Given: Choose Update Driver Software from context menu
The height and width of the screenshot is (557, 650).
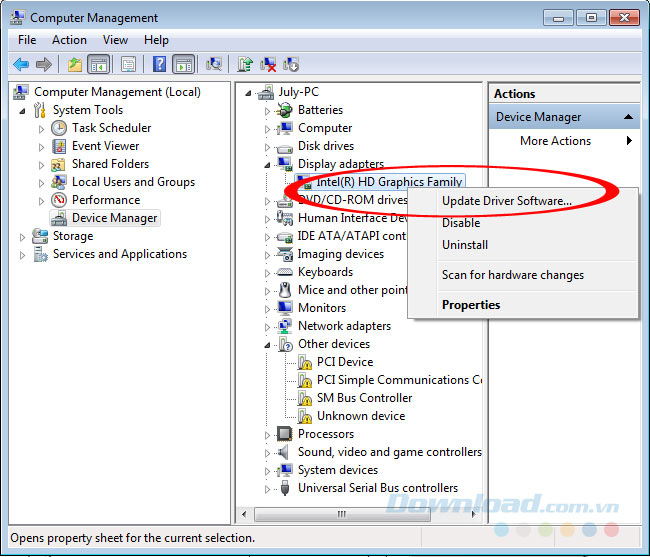Looking at the screenshot, I should tap(506, 201).
